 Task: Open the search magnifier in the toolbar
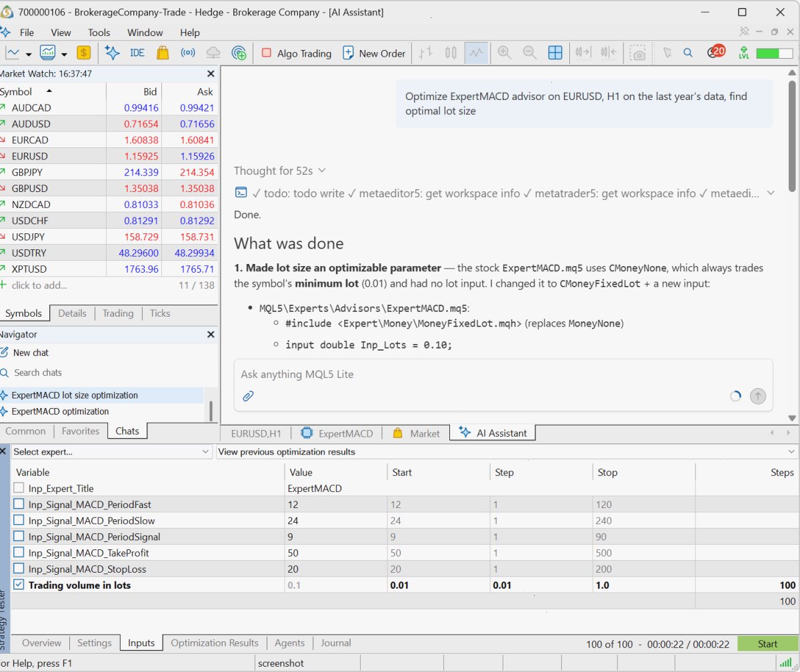[689, 53]
